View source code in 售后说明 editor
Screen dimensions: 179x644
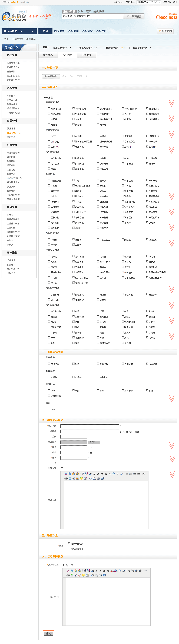92,575
